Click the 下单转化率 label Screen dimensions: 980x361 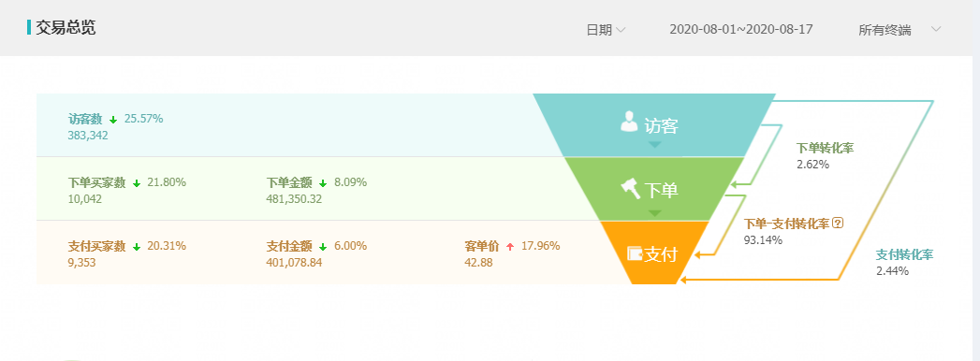click(825, 149)
